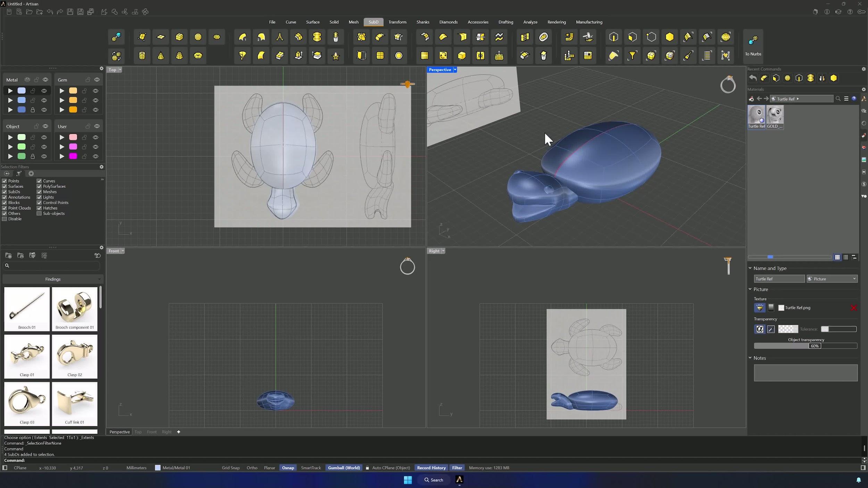Toggle visibility eye for the Metal group
Screen dimensions: 868x488
tap(45, 80)
